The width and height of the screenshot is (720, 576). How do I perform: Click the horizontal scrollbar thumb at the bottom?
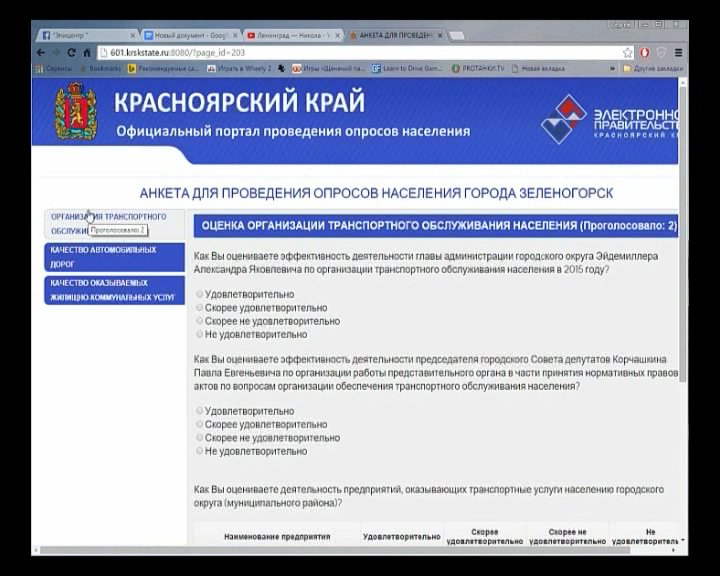pos(336,550)
